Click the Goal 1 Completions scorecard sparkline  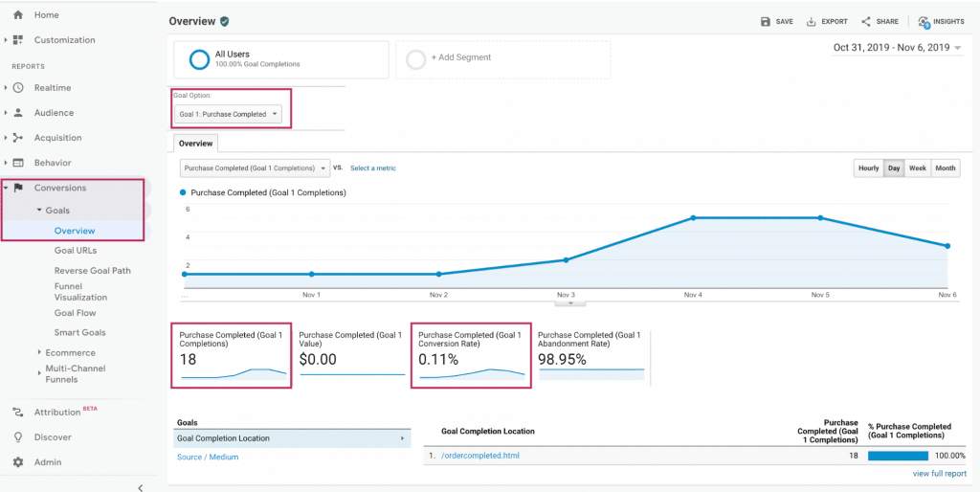234,374
